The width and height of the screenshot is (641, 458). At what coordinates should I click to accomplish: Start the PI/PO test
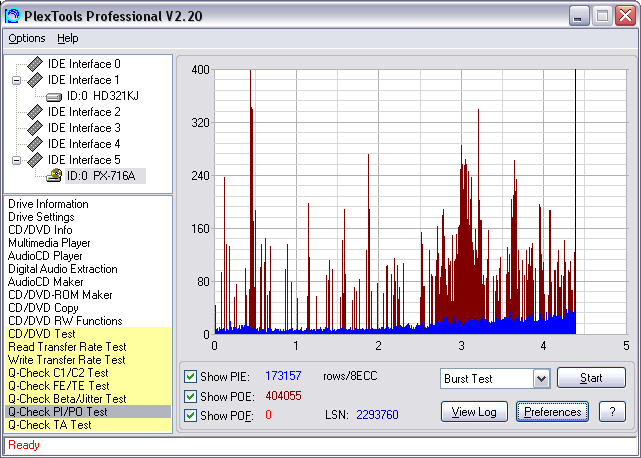[x=591, y=377]
